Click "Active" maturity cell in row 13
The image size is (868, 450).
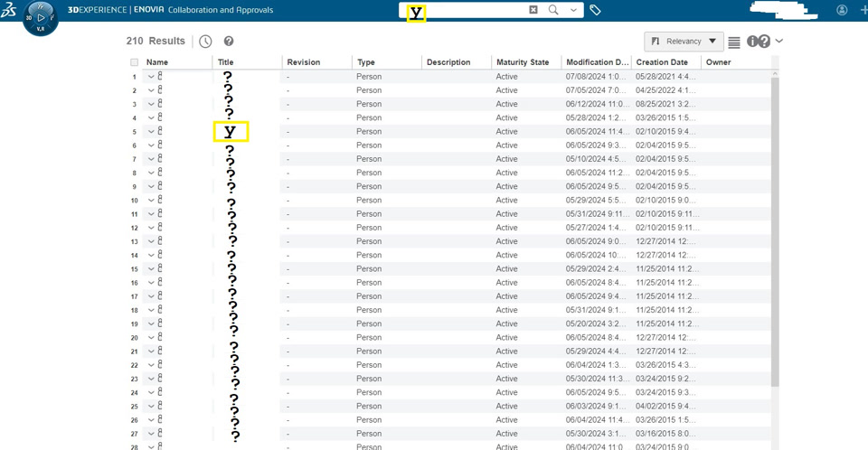tap(506, 241)
